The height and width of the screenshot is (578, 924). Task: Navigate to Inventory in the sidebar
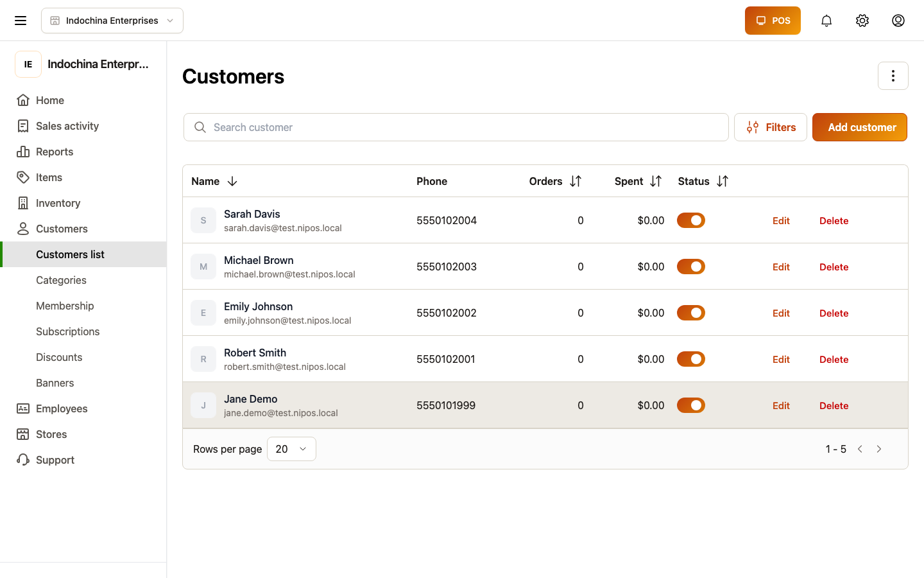(x=83, y=203)
